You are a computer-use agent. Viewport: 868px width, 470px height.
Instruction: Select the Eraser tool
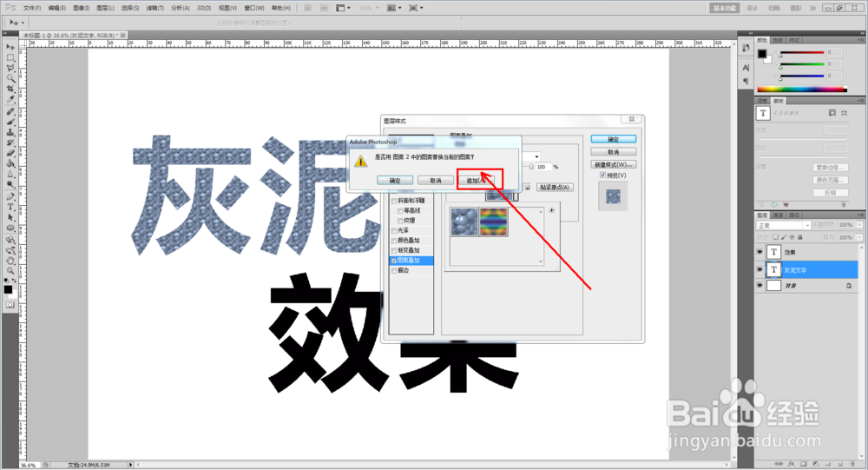coord(10,154)
